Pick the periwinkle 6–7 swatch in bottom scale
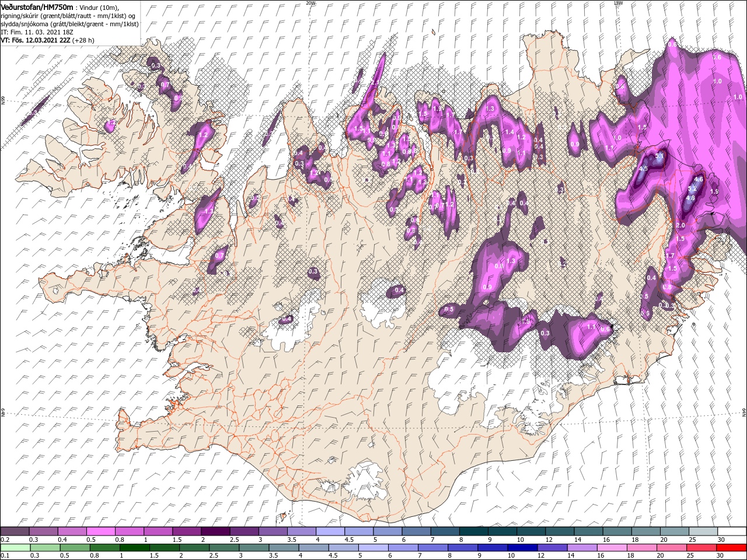 (403, 548)
